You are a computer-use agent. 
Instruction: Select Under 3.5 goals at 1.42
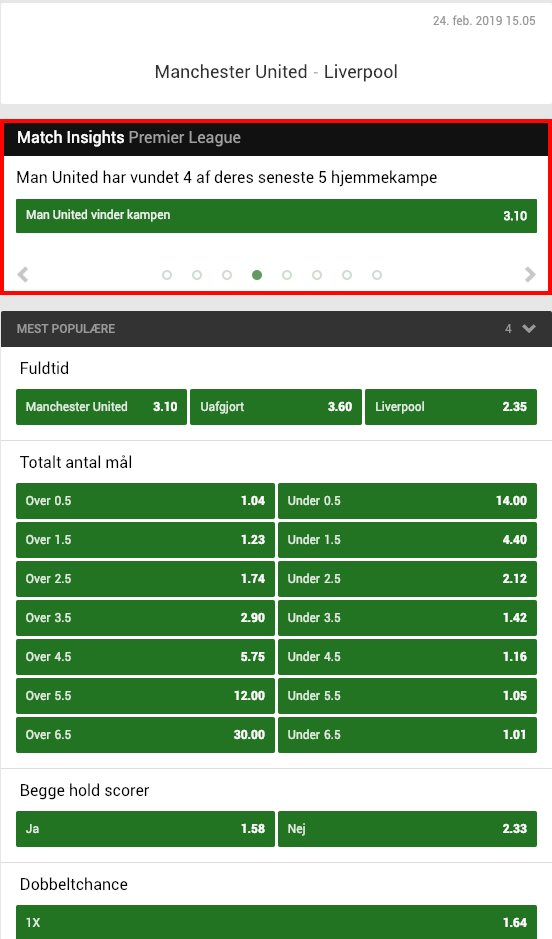pos(407,618)
